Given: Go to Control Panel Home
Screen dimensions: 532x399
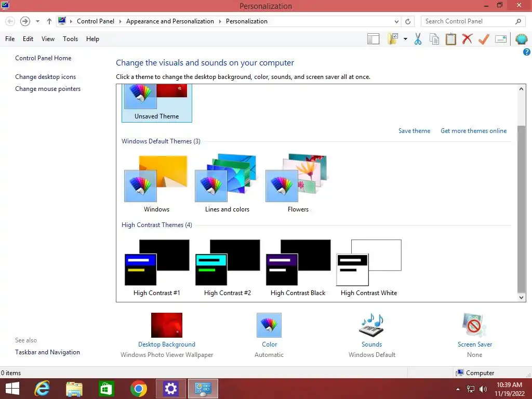Looking at the screenshot, I should [x=43, y=58].
